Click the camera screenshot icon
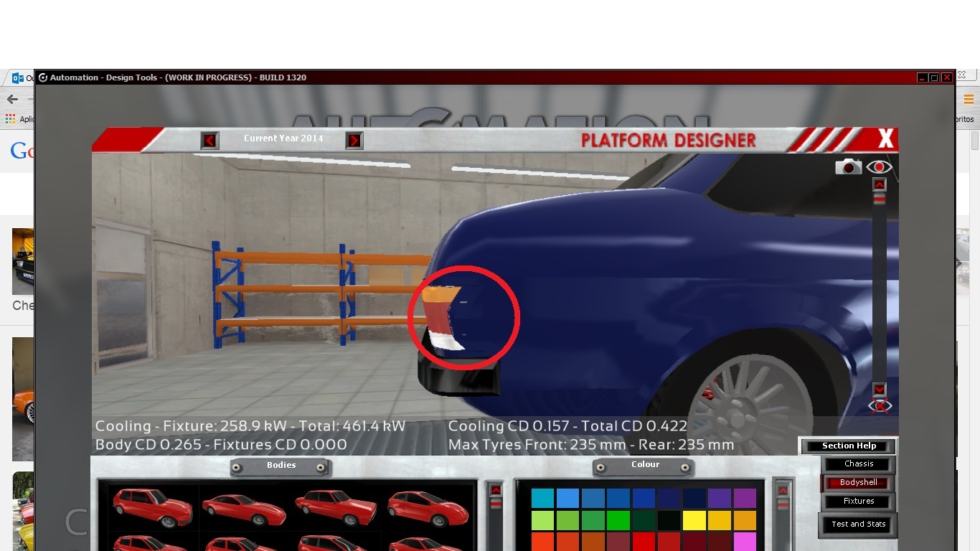980x551 pixels. (x=848, y=166)
